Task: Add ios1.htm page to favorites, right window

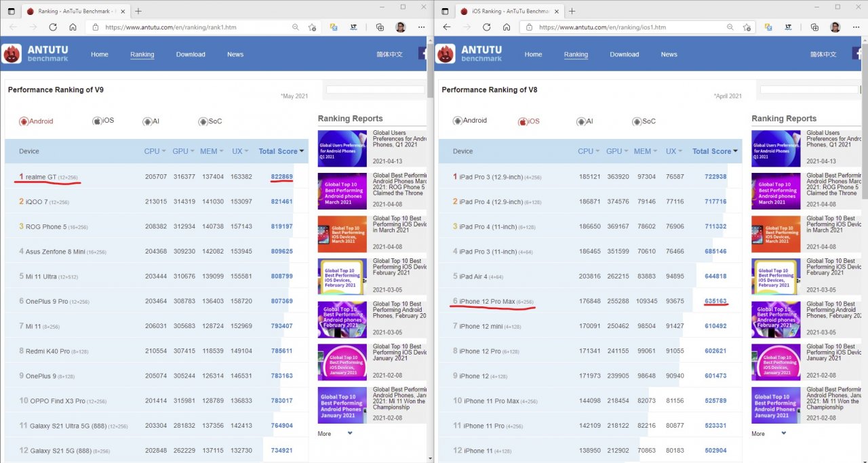Action: (746, 27)
